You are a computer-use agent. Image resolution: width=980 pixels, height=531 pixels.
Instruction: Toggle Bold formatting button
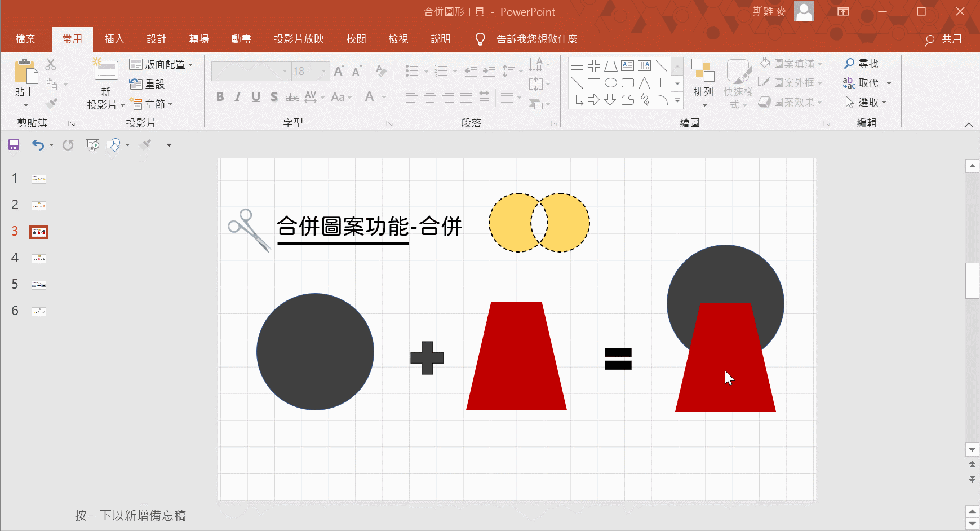(x=220, y=97)
